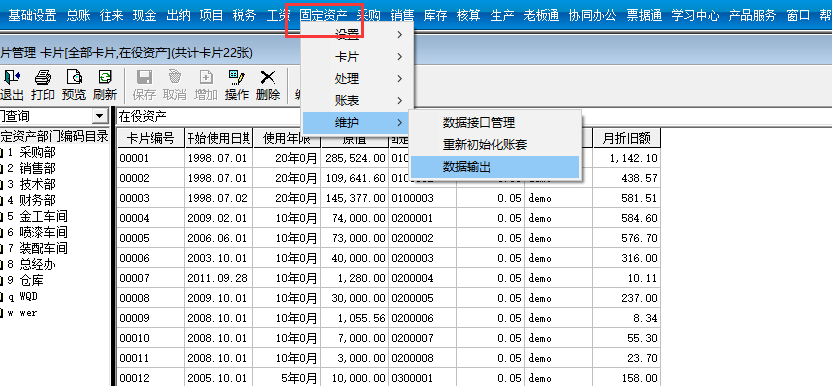This screenshot has width=832, height=386.
Task: Open the 生产 menu
Action: coord(502,15)
